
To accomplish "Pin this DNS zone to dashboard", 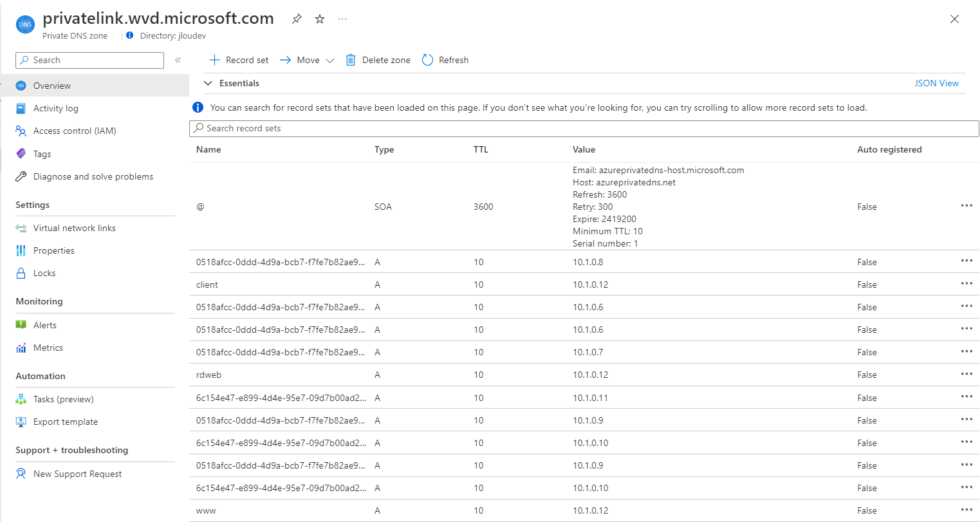I will point(297,19).
